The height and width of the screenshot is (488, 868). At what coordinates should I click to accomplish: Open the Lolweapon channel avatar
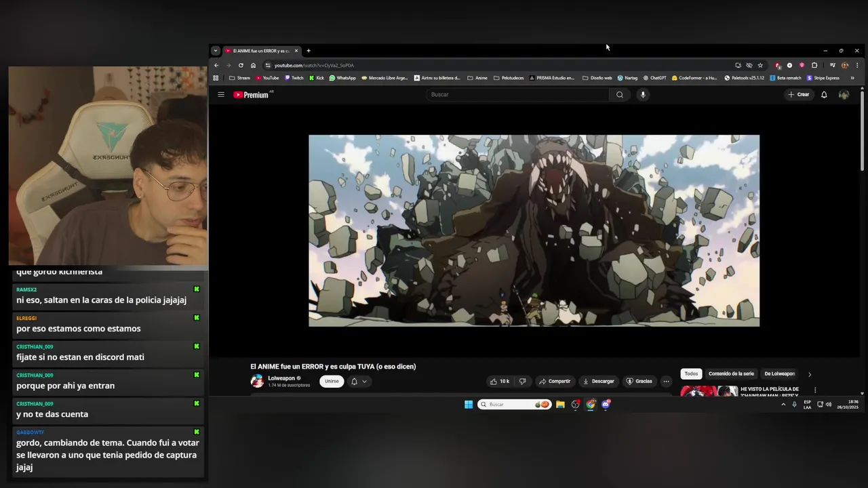point(257,381)
